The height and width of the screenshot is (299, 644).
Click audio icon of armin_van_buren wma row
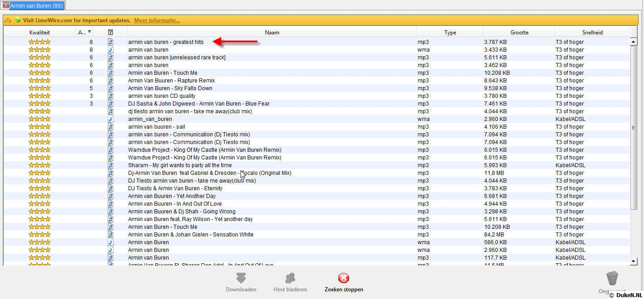tap(111, 119)
